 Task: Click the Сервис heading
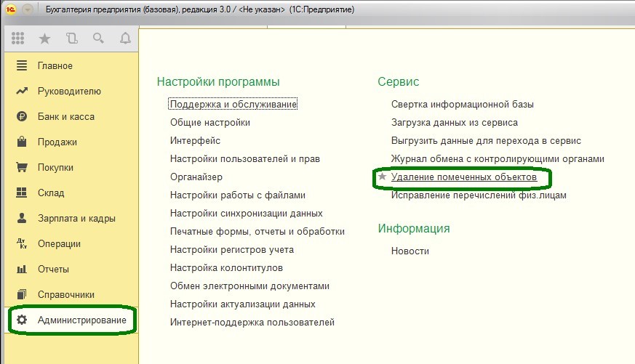pos(399,81)
